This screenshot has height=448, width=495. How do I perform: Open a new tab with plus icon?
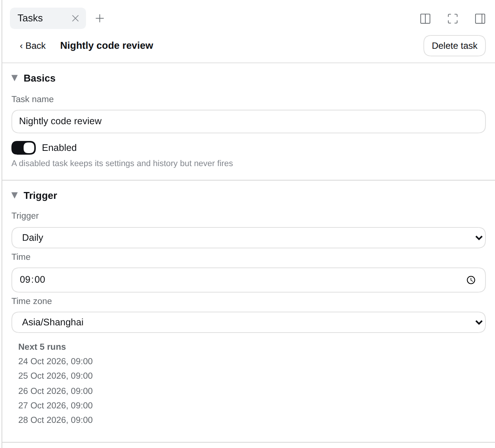pos(100,18)
